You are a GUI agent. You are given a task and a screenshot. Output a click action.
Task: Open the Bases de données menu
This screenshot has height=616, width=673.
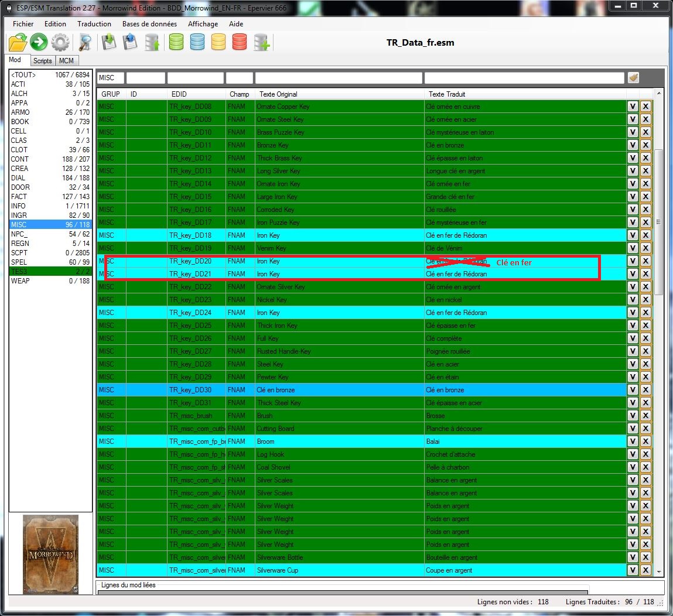pos(149,24)
